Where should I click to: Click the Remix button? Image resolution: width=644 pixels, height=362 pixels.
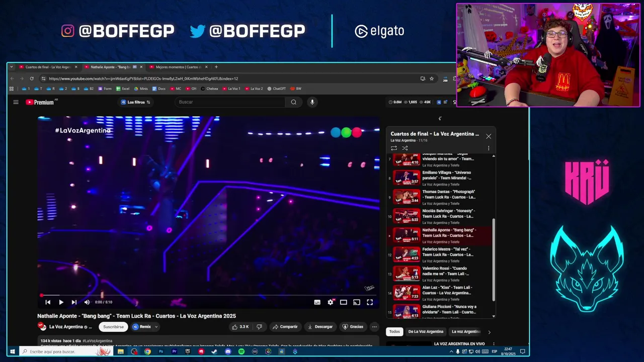click(x=142, y=327)
